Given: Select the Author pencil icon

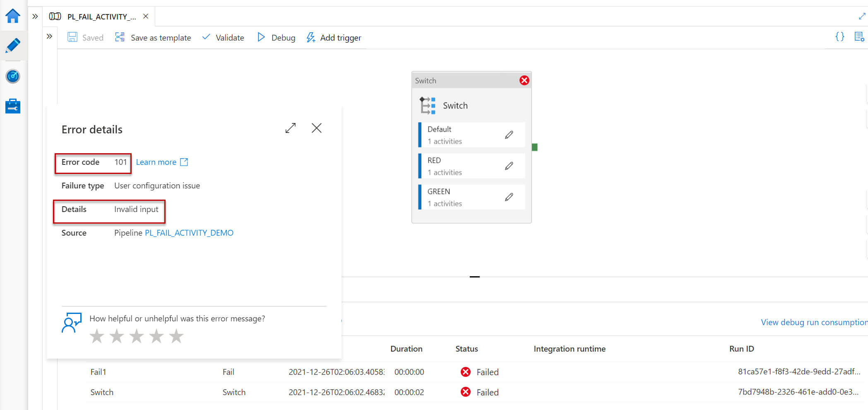Looking at the screenshot, I should point(13,46).
